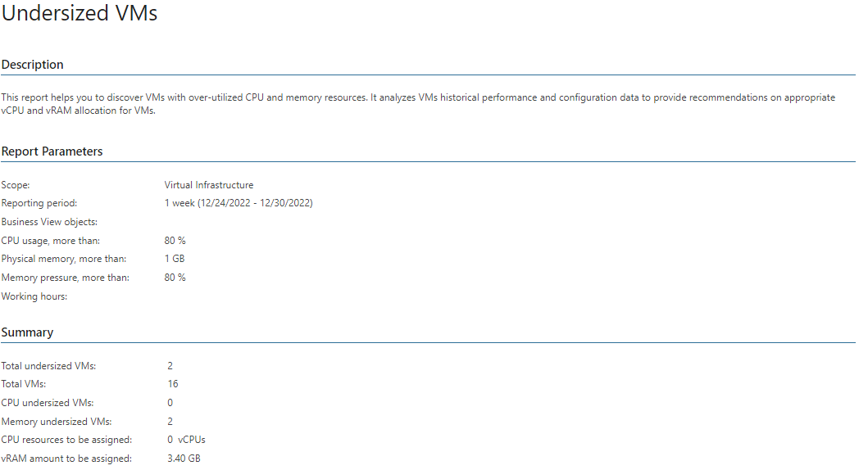Click the Report Parameters heading
The height and width of the screenshot is (470, 868).
[52, 151]
